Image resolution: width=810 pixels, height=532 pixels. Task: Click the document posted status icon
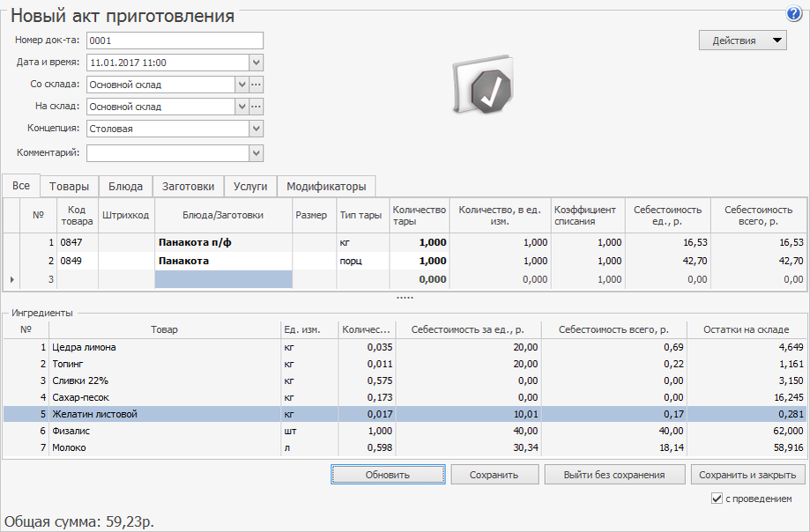(483, 85)
